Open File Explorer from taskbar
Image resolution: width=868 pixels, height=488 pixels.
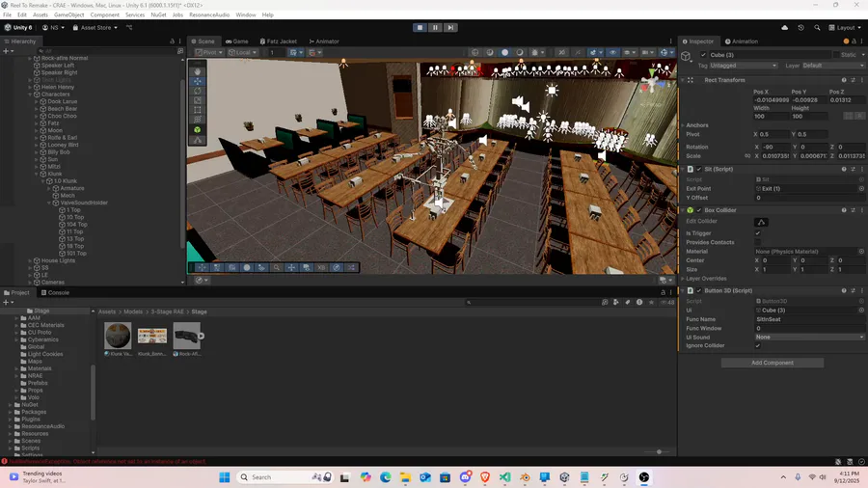pyautogui.click(x=405, y=477)
